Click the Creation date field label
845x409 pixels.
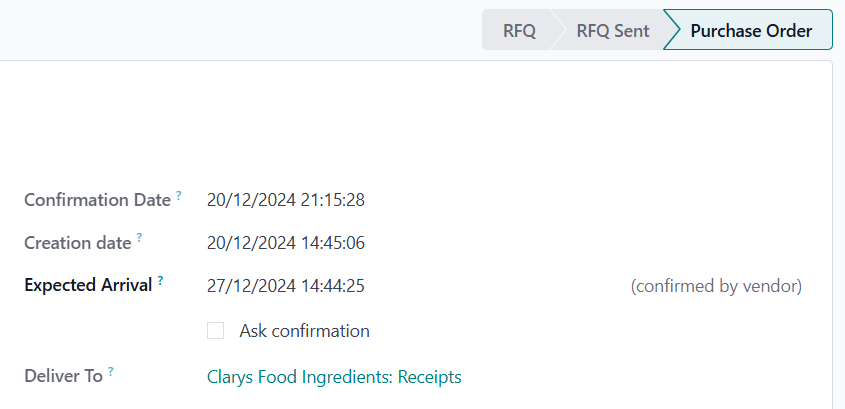click(x=77, y=243)
